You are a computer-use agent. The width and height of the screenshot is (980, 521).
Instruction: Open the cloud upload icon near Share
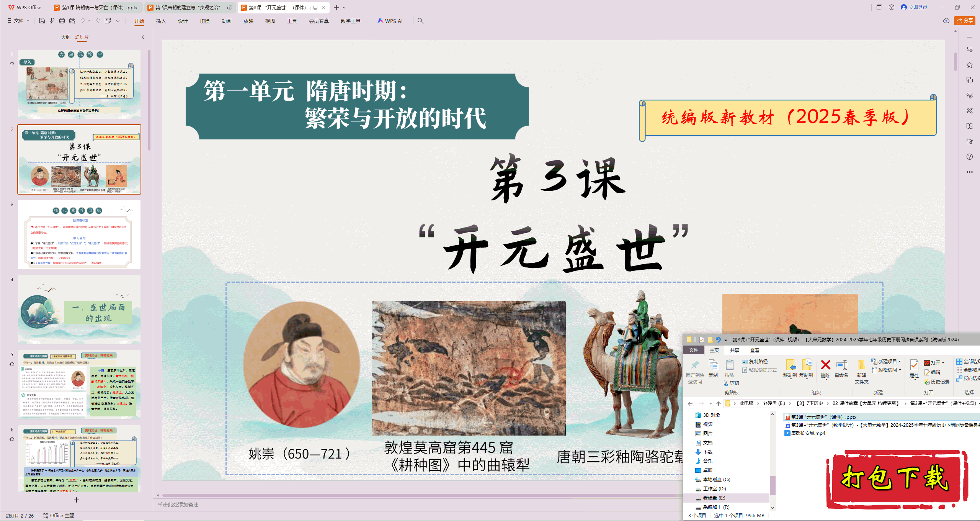coord(946,21)
